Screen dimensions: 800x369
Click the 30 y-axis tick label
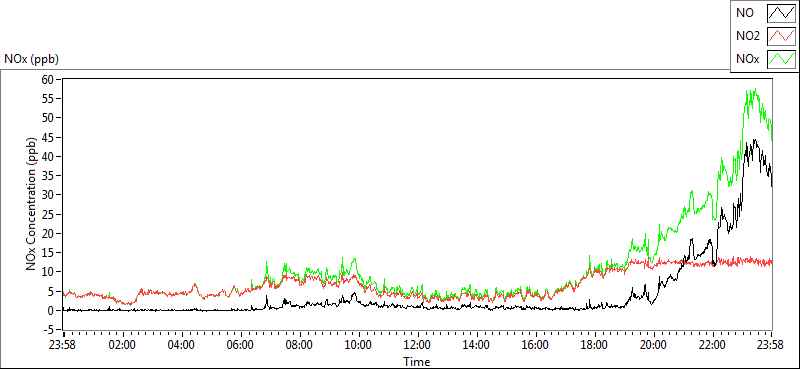click(49, 195)
